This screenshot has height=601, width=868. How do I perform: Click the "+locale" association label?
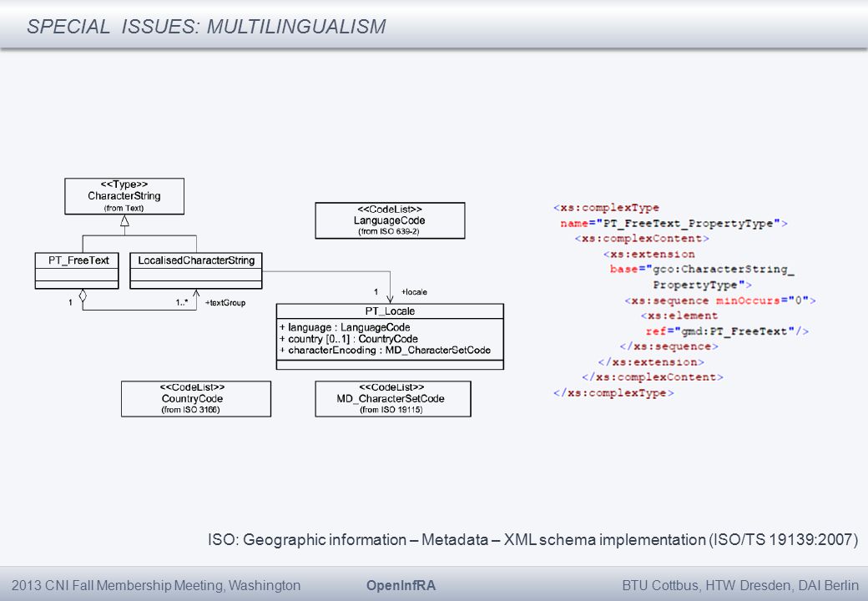[x=414, y=291]
